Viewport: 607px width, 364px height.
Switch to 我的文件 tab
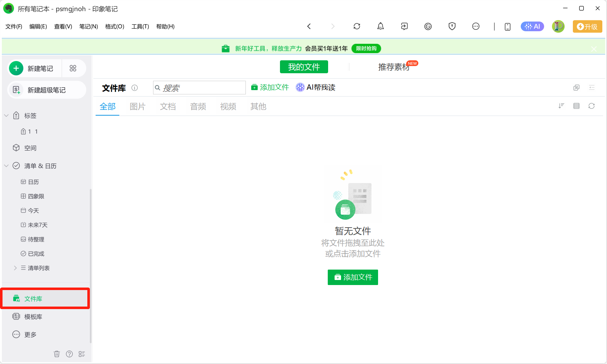(x=304, y=67)
